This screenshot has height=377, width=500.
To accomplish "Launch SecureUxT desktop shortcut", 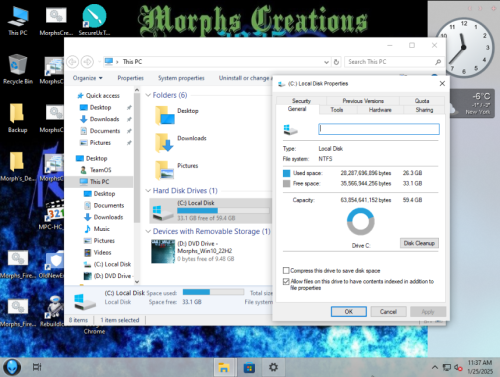I will click(x=94, y=20).
